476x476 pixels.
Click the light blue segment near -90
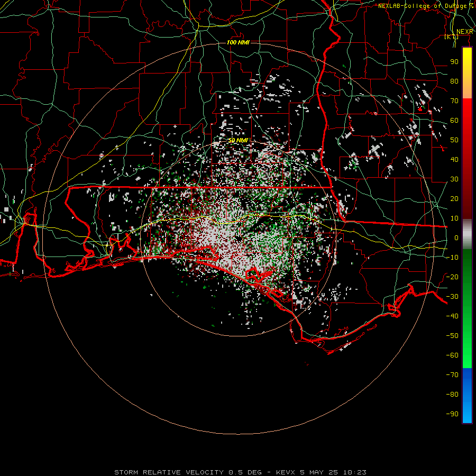467,413
